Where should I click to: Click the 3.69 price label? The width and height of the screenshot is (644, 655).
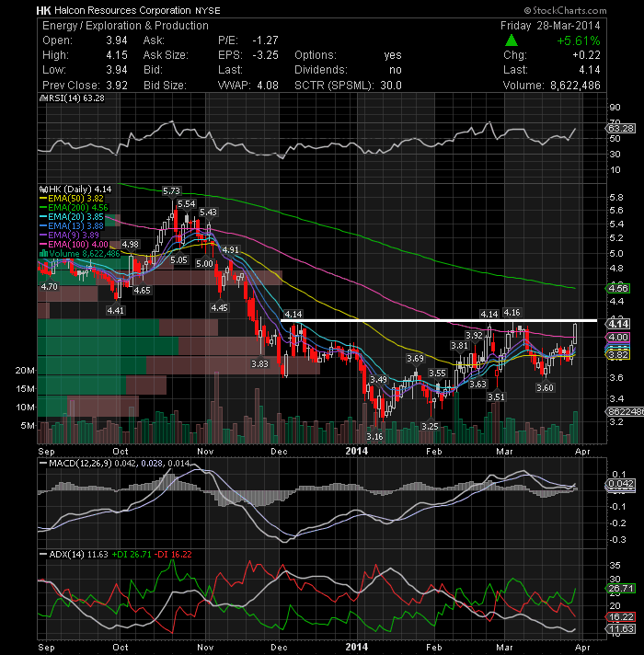point(415,359)
